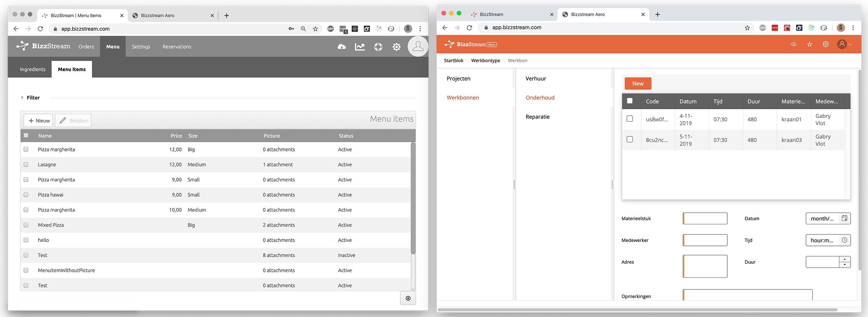
Task: Open user account dropdown in Aero header
Action: point(845,45)
